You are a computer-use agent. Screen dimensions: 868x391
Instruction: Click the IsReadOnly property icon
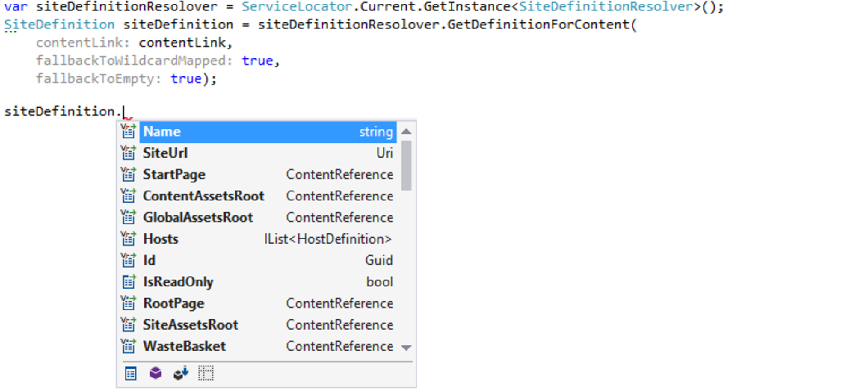(x=128, y=281)
